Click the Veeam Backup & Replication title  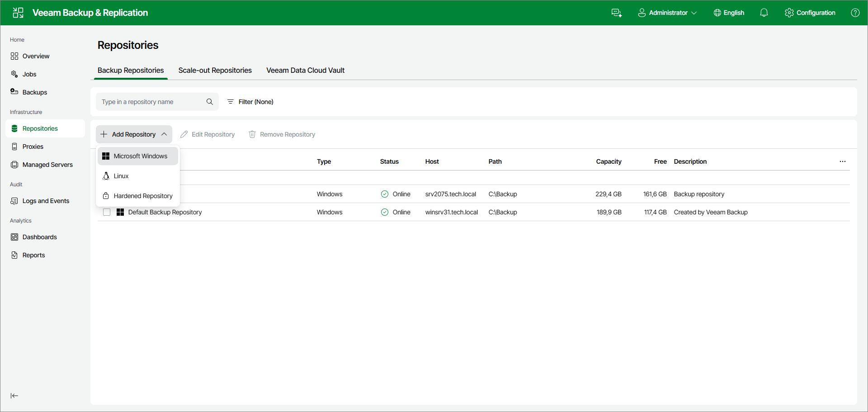[x=90, y=13]
